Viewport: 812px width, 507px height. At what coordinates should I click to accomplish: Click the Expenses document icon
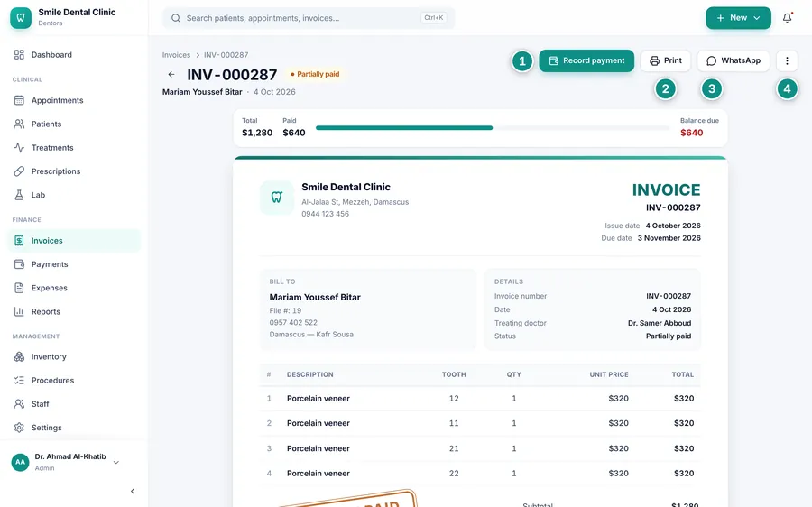click(x=19, y=288)
